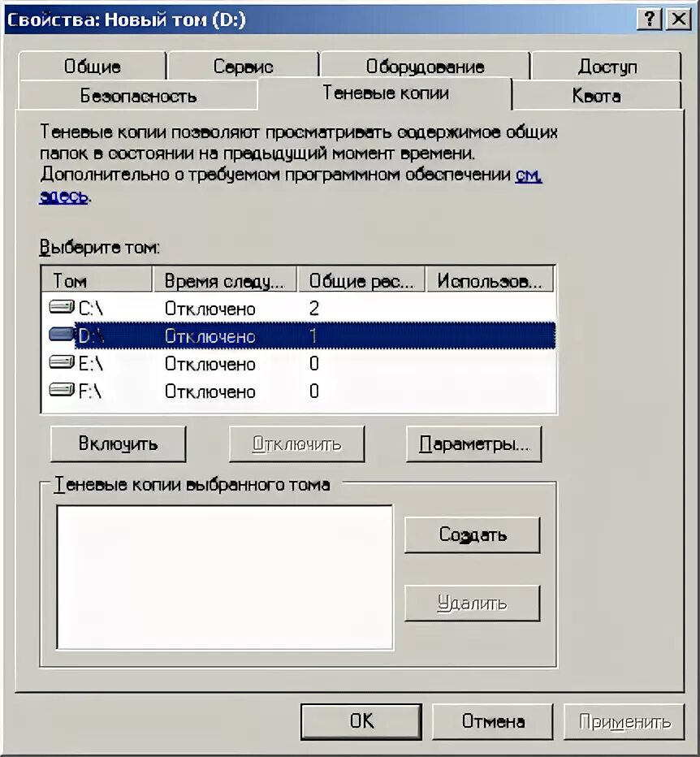Select the Доступ tab

tap(607, 66)
